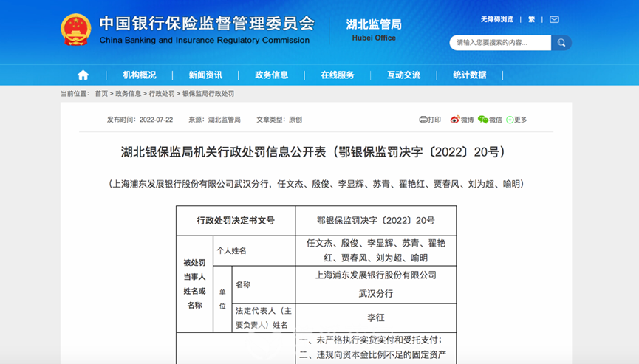Click the line 一、未严格执行实贷实付和受托支付
The image size is (639, 364).
[370, 340]
